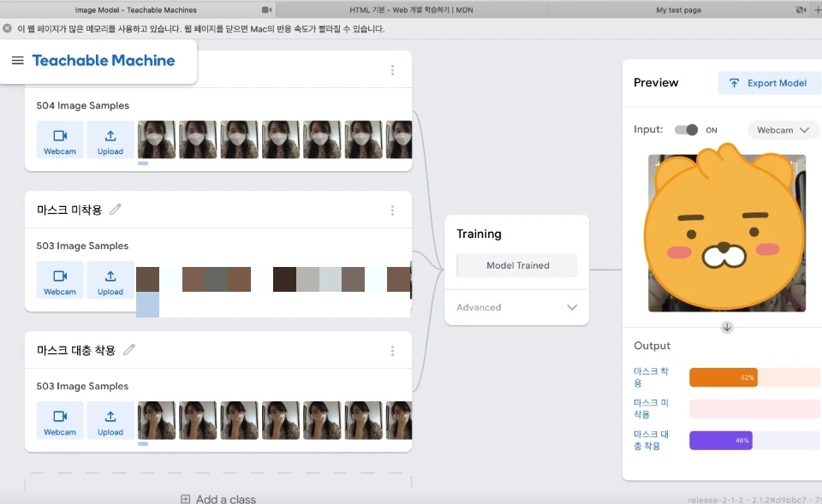Click the orange 52% output bar

click(x=723, y=377)
